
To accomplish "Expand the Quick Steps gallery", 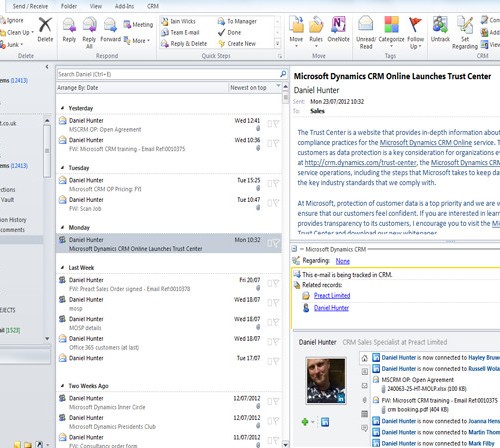I will pos(277,43).
